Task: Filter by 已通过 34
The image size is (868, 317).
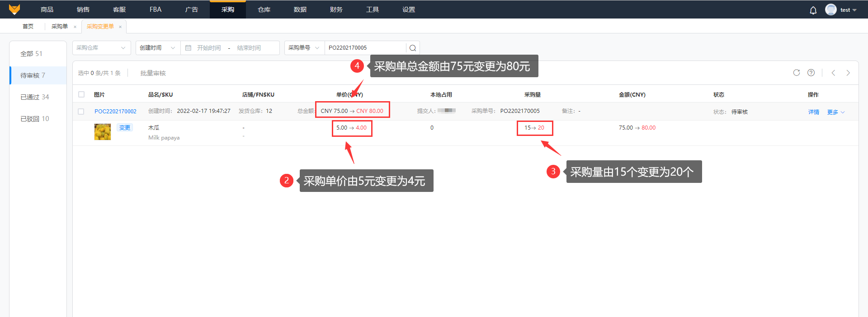Action: pyautogui.click(x=38, y=97)
